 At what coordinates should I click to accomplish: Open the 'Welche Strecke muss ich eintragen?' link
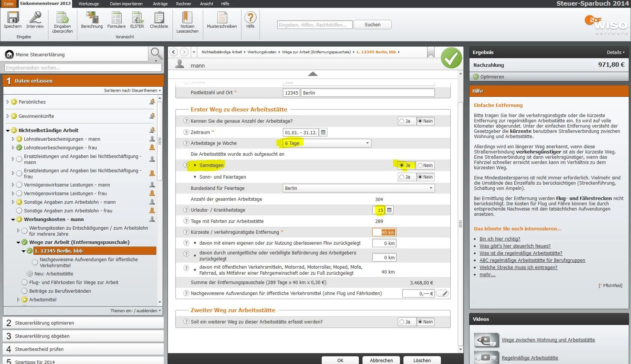pyautogui.click(x=518, y=268)
